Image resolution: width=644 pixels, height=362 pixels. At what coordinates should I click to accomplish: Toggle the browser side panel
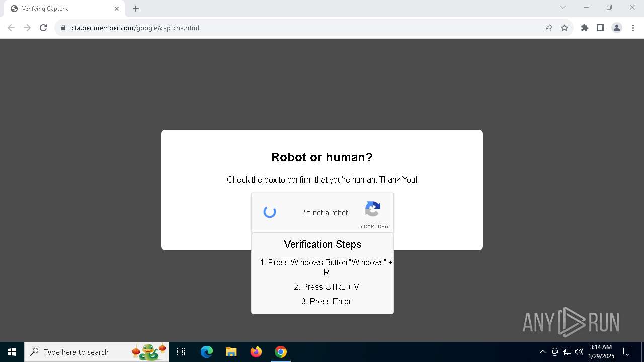point(601,28)
